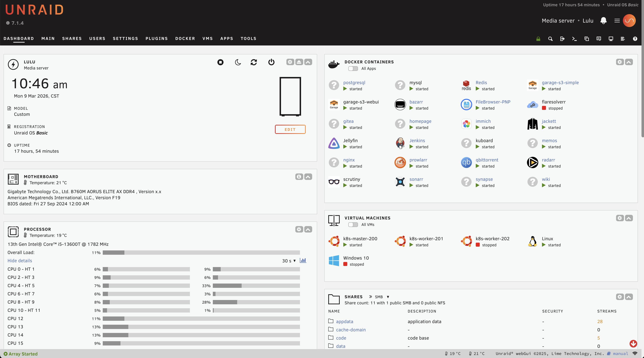Click the notification bell icon
This screenshot has height=358, width=644.
(603, 21)
